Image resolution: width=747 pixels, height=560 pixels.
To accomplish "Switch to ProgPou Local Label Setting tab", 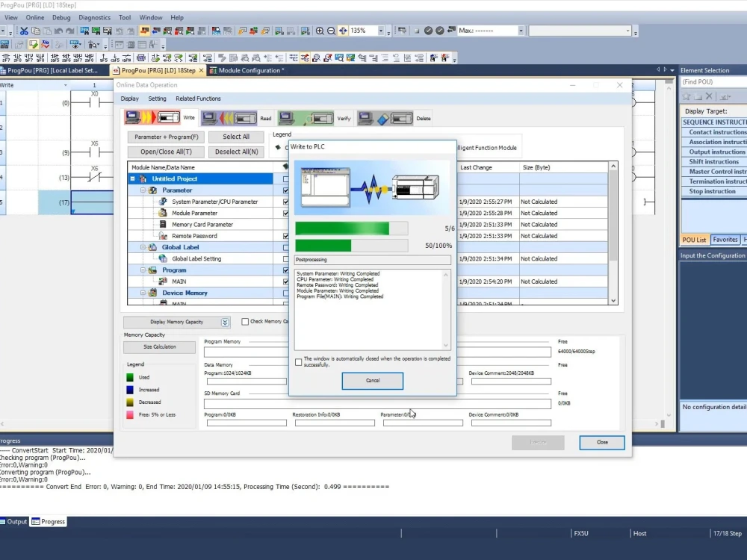I will pyautogui.click(x=50, y=70).
